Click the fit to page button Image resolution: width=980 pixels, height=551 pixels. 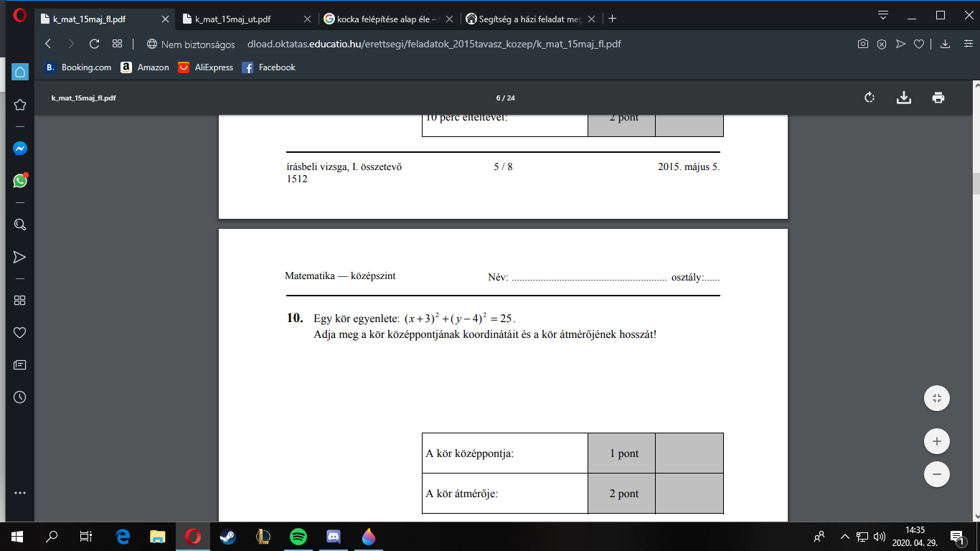[x=936, y=398]
